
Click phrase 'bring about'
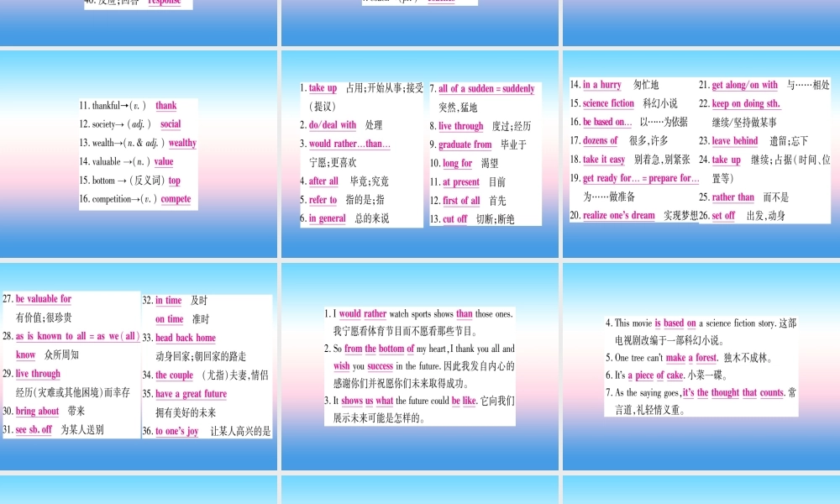coord(37,411)
